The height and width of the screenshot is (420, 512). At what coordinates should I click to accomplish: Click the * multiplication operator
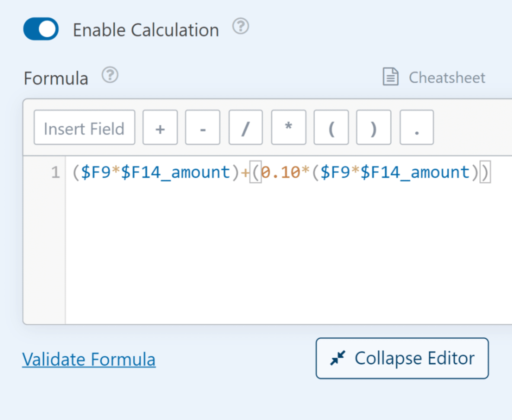[288, 127]
